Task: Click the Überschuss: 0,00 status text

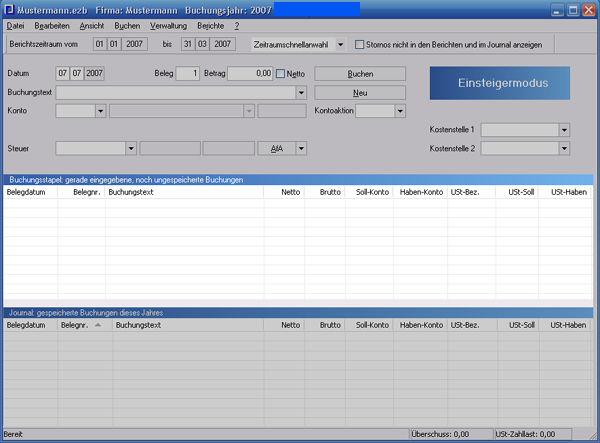Action: click(x=440, y=434)
